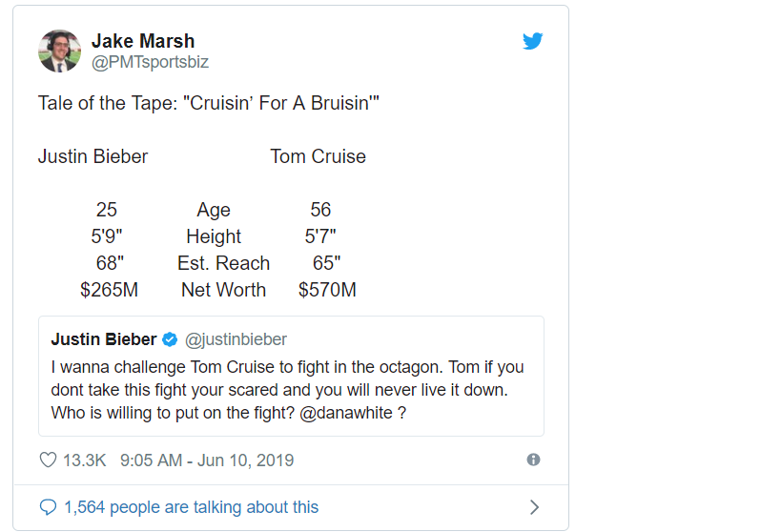Expand conversation with the right chevron arrow

pyautogui.click(x=534, y=507)
